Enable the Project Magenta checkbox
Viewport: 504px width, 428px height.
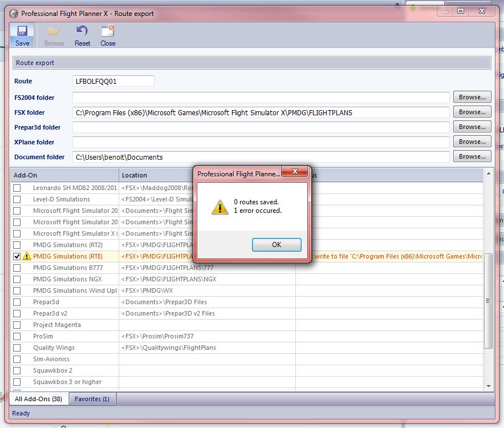click(x=17, y=325)
